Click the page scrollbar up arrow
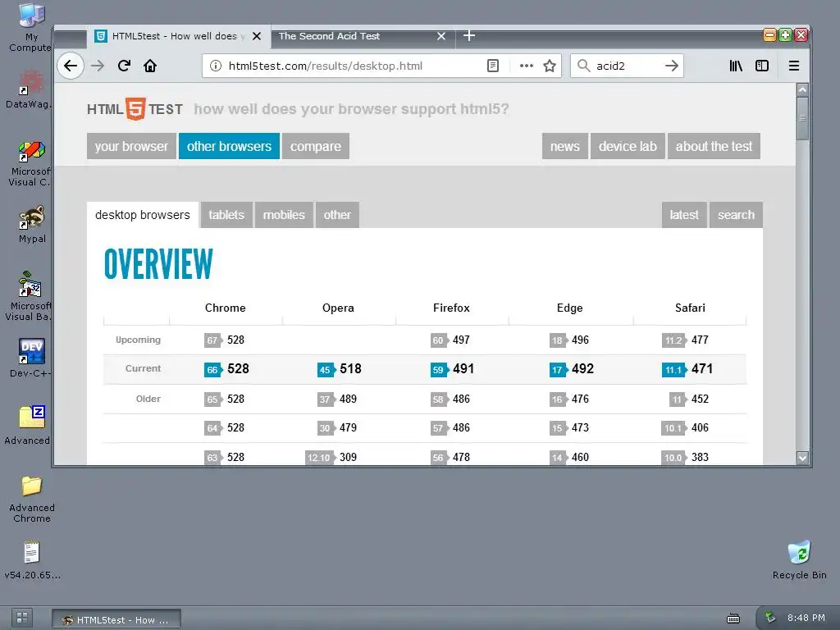This screenshot has width=840, height=630. point(802,90)
